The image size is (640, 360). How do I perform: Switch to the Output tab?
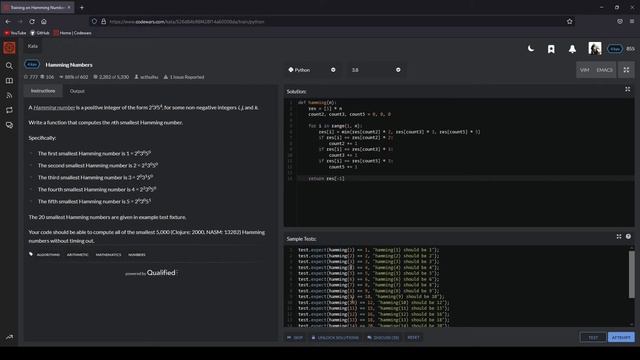(x=77, y=91)
